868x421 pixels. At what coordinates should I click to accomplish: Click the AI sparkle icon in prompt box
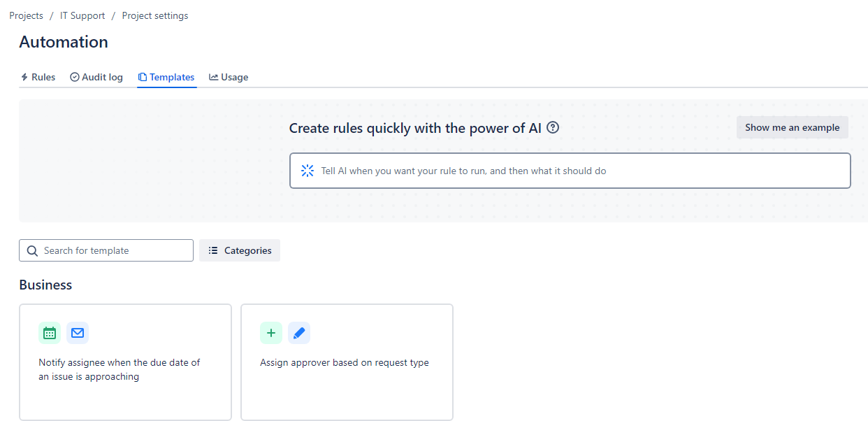pyautogui.click(x=308, y=171)
